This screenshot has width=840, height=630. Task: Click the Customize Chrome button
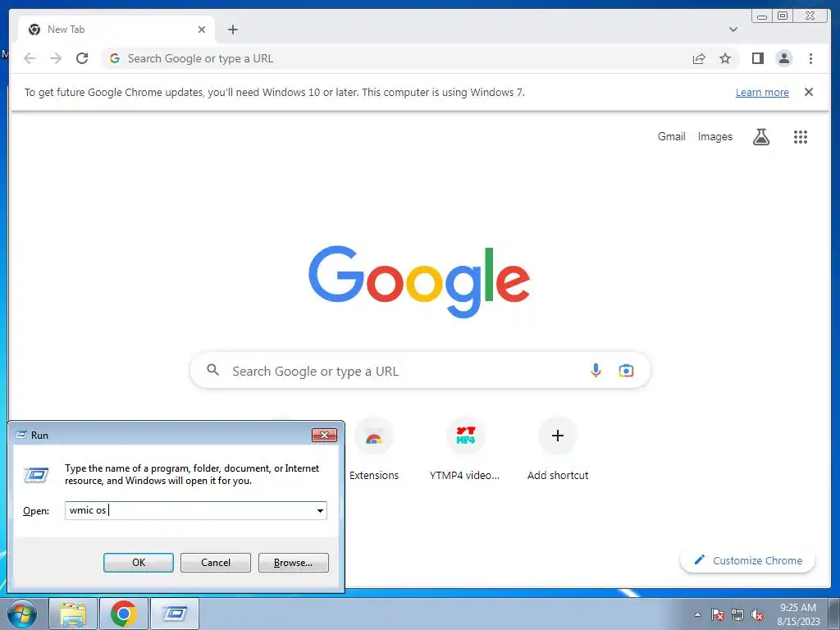[747, 560]
